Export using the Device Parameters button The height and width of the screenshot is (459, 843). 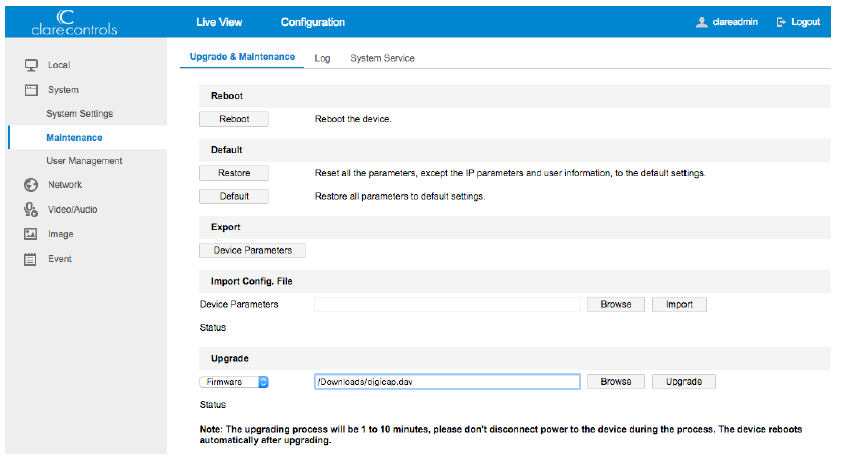coord(252,251)
